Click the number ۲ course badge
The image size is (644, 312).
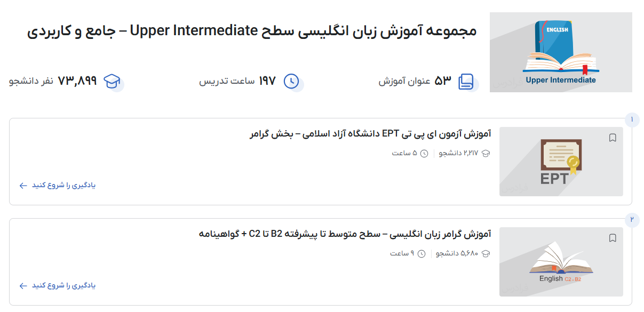[632, 220]
